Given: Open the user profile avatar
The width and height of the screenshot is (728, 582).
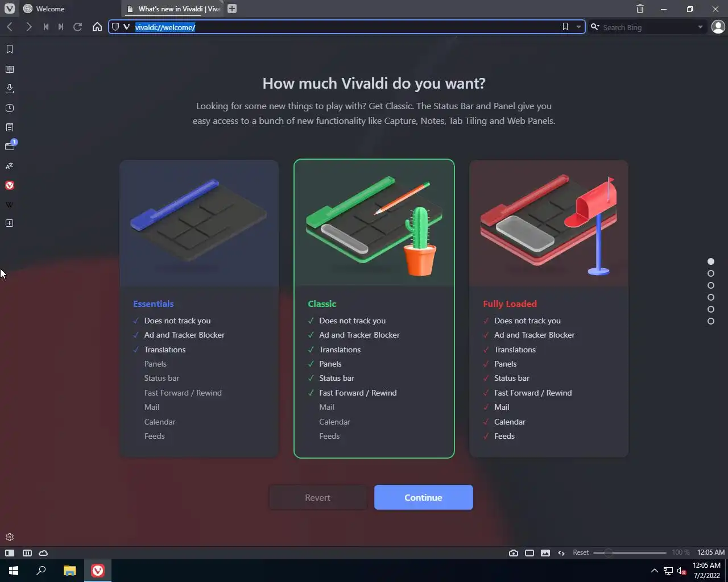Looking at the screenshot, I should pyautogui.click(x=718, y=27).
